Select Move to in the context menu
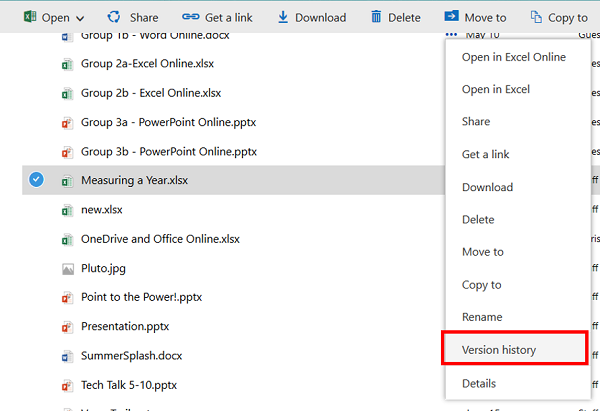Viewport: 600px width, 411px height. [483, 252]
